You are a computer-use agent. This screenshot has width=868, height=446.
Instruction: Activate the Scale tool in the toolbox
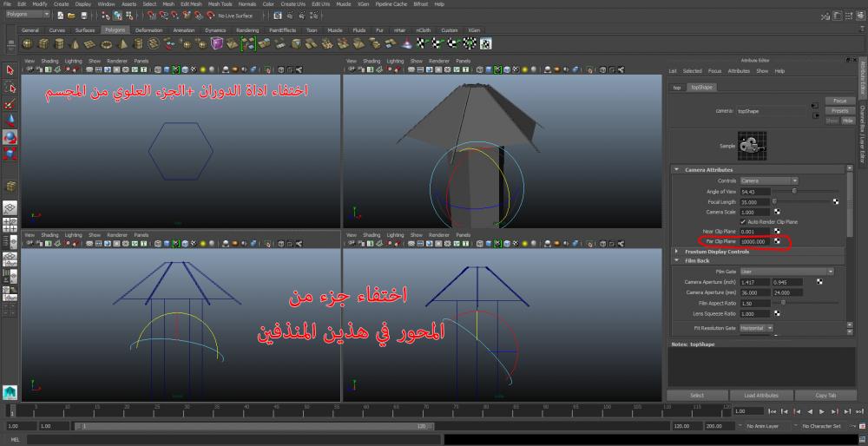click(10, 154)
